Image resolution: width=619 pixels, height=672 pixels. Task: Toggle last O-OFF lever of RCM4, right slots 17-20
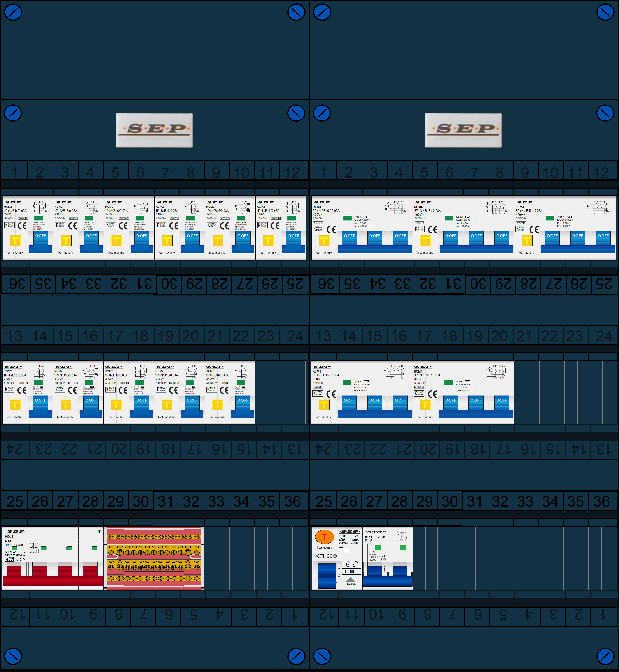coord(502,403)
